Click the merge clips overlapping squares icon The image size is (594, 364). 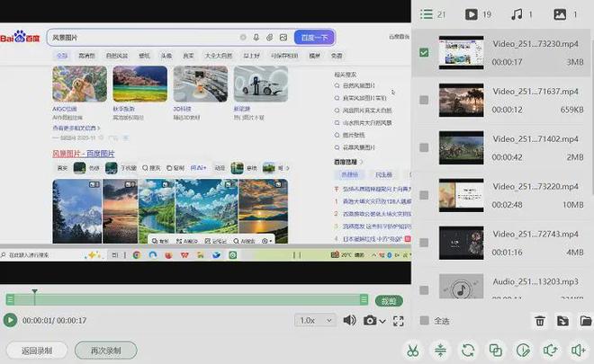click(x=496, y=351)
